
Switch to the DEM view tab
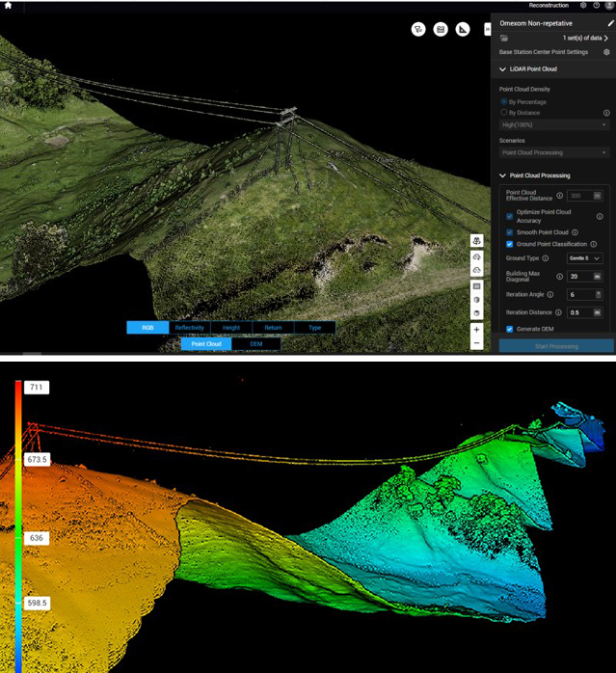(255, 343)
